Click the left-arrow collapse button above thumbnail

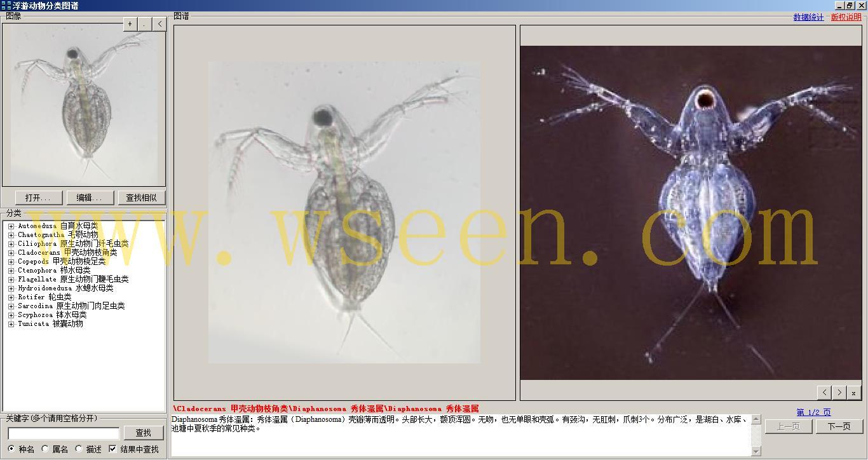(159, 24)
